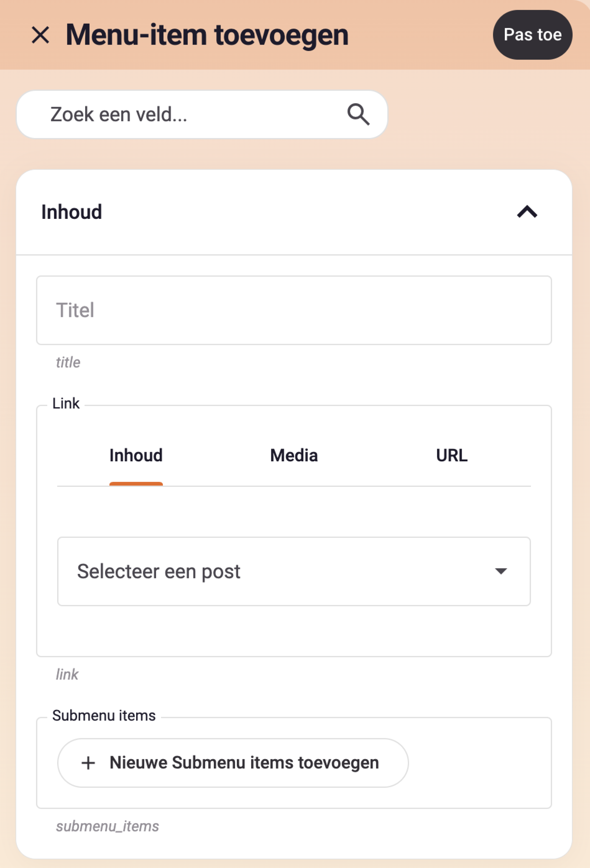The height and width of the screenshot is (868, 590).
Task: Click the Pas toe button
Action: click(x=533, y=35)
